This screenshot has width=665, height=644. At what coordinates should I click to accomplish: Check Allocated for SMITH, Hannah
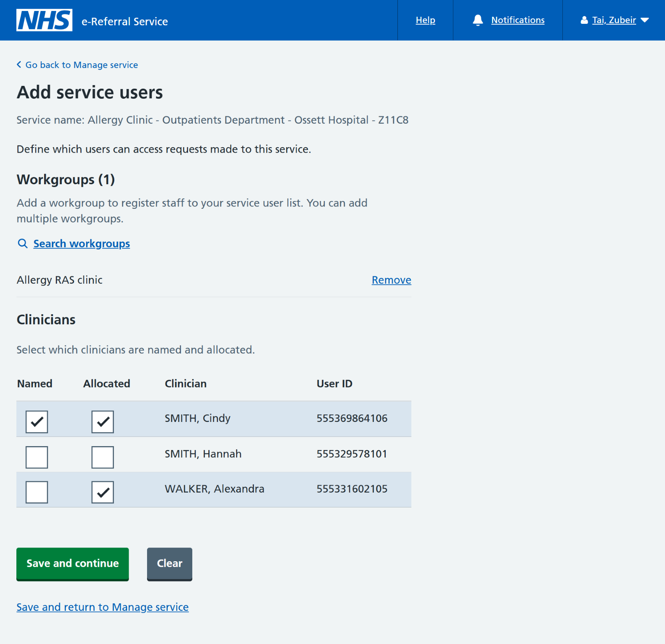click(x=103, y=457)
